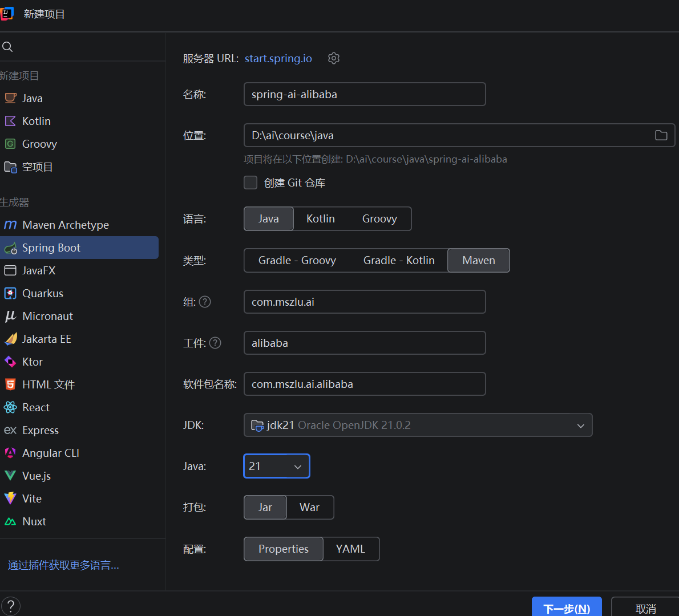
Task: Click the help icon next to 工件
Action: click(x=215, y=343)
